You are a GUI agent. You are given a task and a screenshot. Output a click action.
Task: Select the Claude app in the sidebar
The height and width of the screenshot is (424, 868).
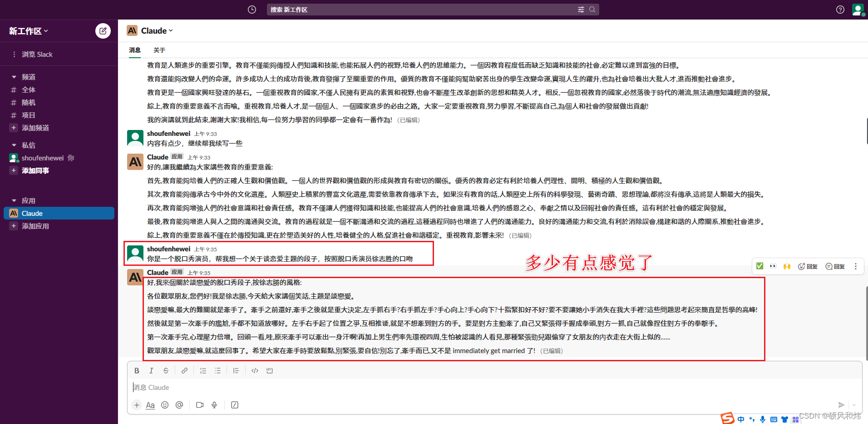point(59,214)
